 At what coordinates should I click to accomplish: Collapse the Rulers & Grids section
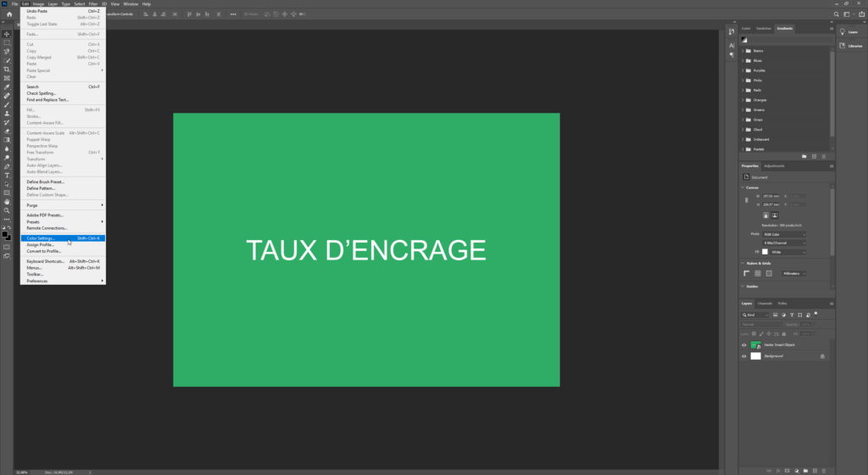[x=743, y=264]
